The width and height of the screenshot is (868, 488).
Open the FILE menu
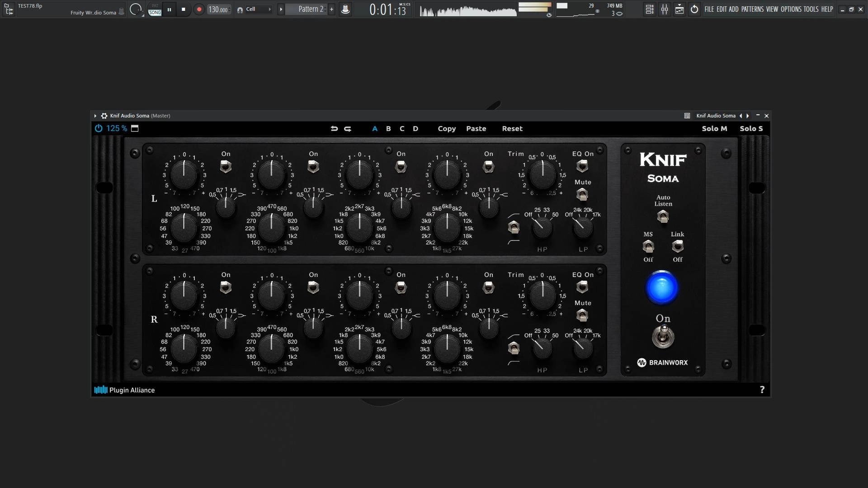tap(709, 9)
